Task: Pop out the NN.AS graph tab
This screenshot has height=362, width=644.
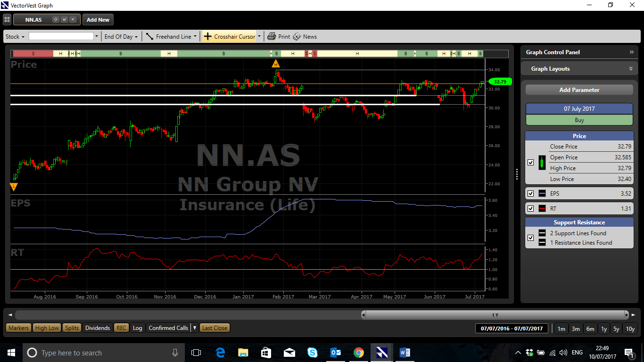Action: coord(64,20)
